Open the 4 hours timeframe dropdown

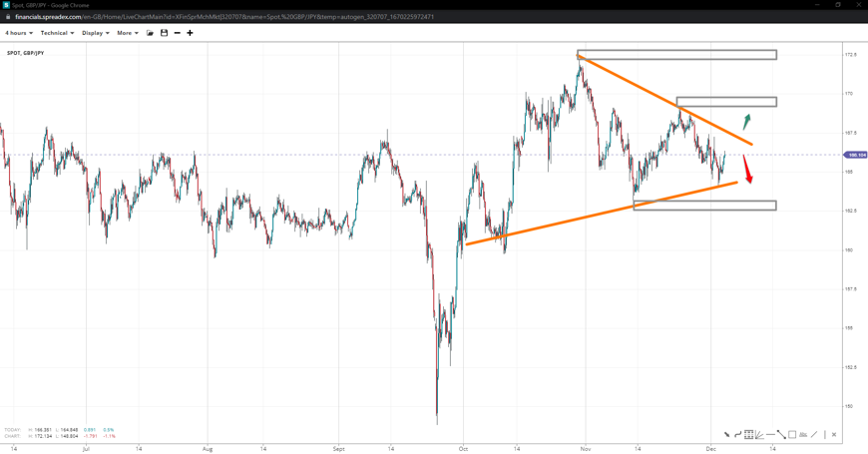click(x=19, y=33)
